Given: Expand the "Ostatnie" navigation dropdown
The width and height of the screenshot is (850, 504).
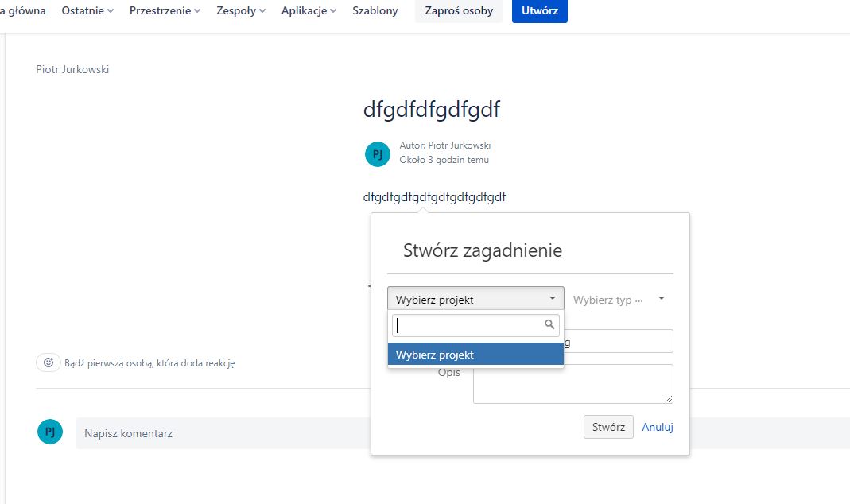Looking at the screenshot, I should point(87,10).
